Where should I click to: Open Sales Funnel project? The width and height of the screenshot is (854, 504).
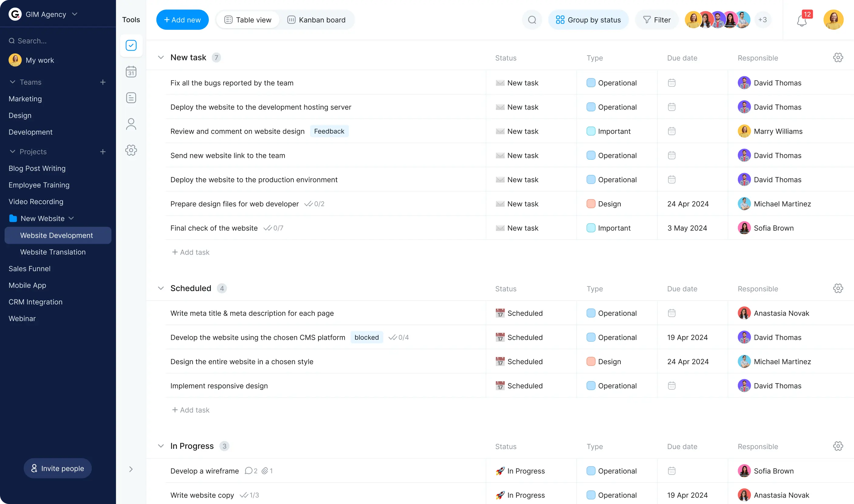pyautogui.click(x=29, y=269)
